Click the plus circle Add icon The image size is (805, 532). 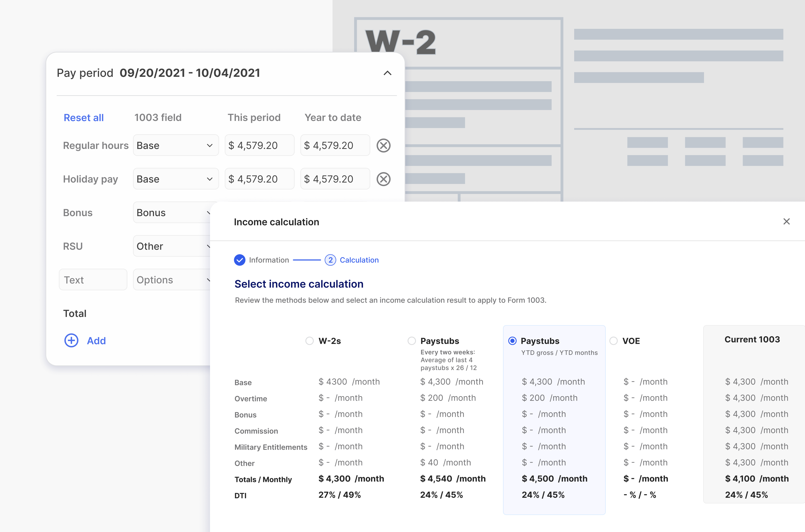71,341
